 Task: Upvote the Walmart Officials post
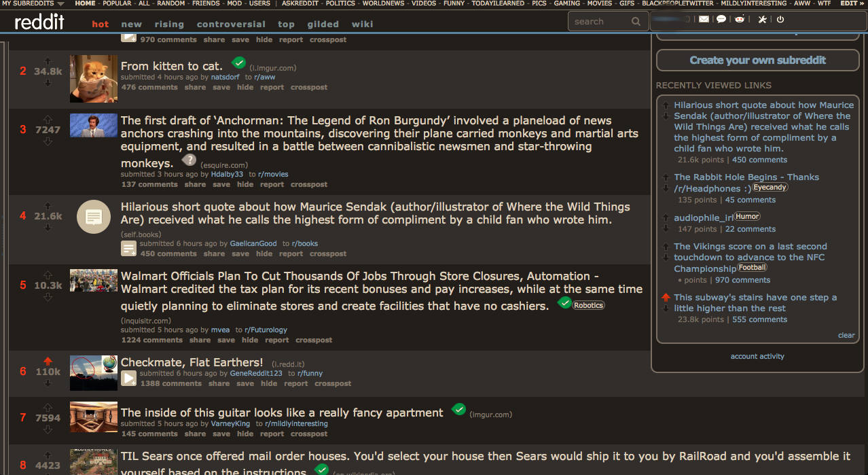(48, 275)
